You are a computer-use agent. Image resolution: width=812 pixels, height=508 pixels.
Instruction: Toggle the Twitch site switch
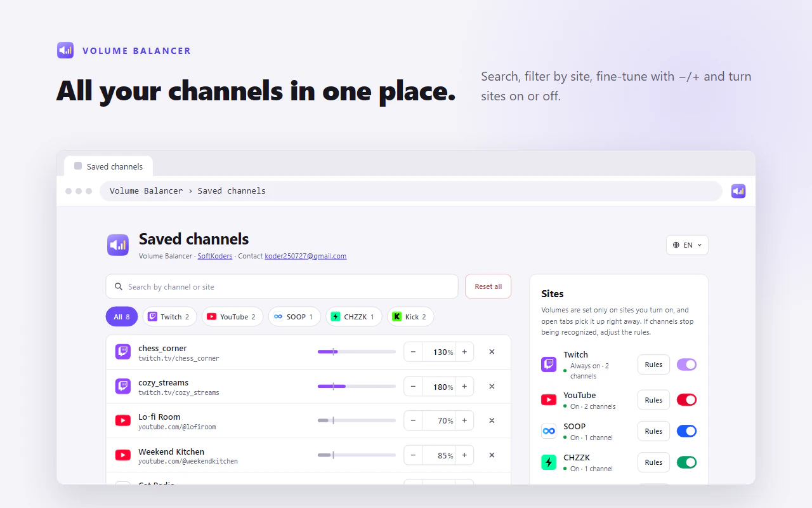[686, 364]
